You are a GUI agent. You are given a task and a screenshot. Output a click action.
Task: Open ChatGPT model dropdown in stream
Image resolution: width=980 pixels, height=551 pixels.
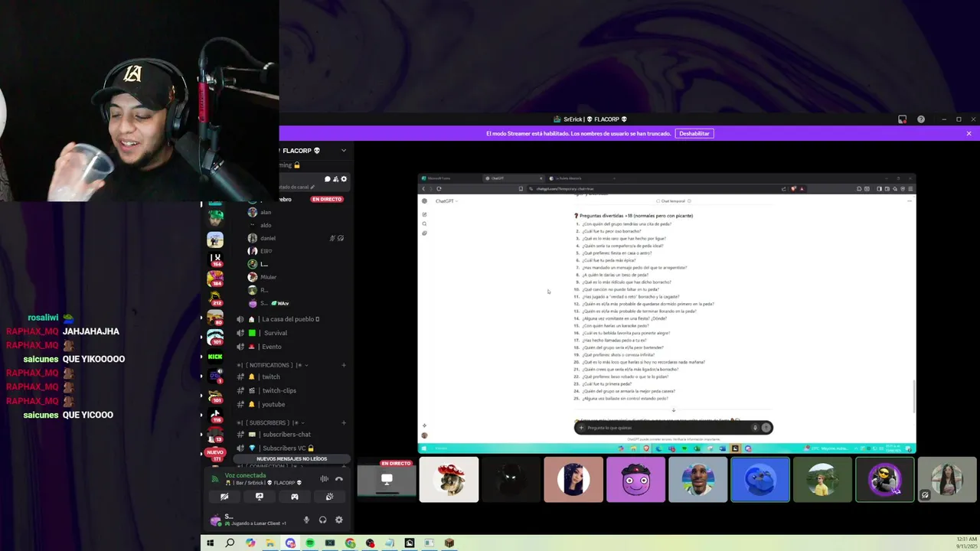[446, 201]
